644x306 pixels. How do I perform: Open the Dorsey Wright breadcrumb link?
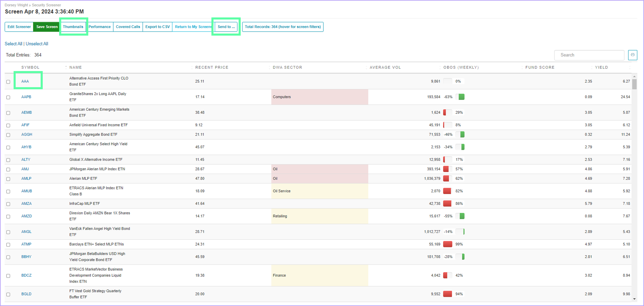click(x=16, y=5)
